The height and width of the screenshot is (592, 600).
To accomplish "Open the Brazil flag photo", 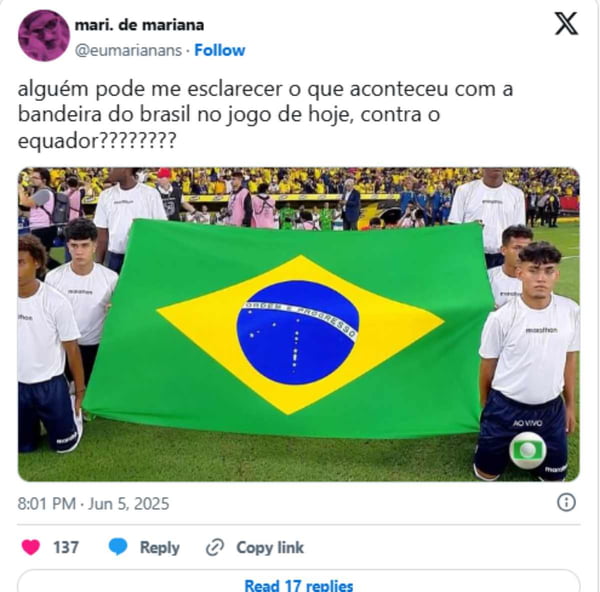I will click(x=298, y=325).
